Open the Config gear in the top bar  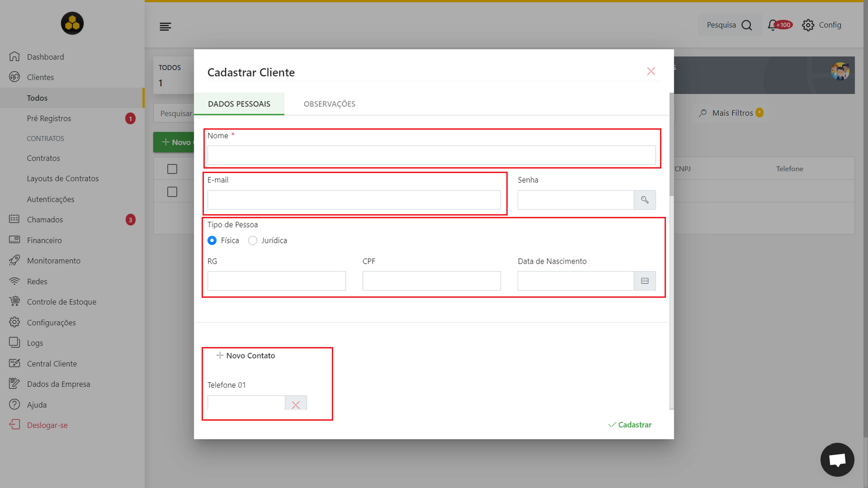pos(821,25)
